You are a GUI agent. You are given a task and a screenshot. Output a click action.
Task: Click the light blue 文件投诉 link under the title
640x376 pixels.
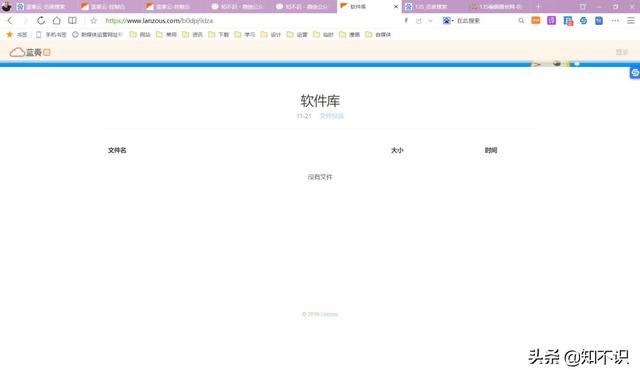(x=331, y=116)
